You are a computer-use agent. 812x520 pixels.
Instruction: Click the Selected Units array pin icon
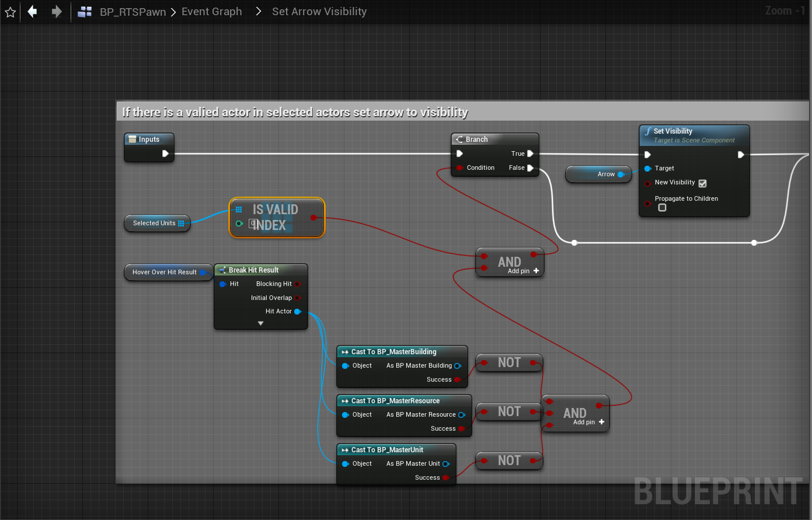[181, 224]
